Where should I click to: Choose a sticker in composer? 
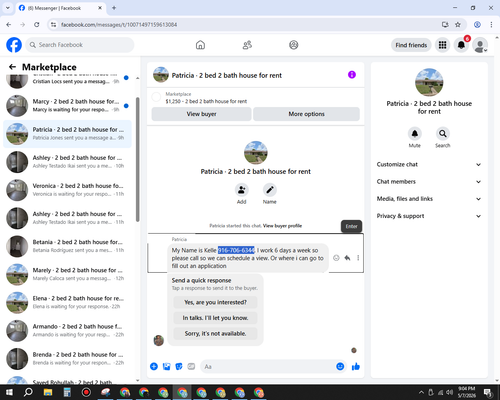pyautogui.click(x=179, y=367)
